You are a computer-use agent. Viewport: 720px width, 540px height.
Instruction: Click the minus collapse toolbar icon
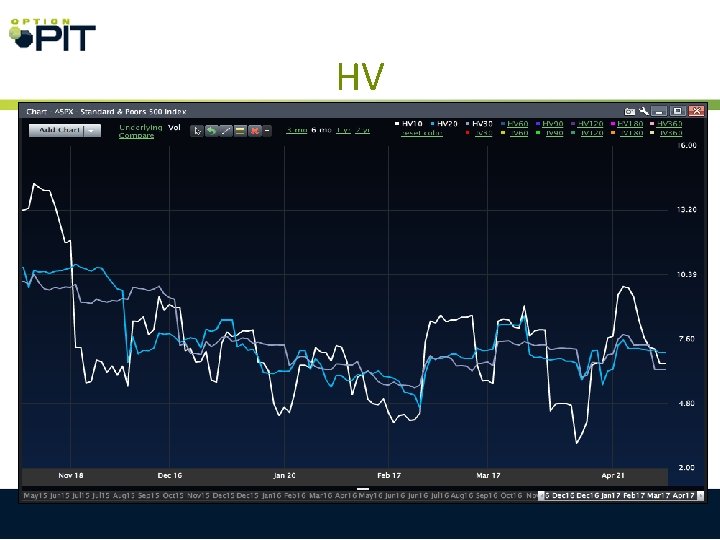[267, 131]
